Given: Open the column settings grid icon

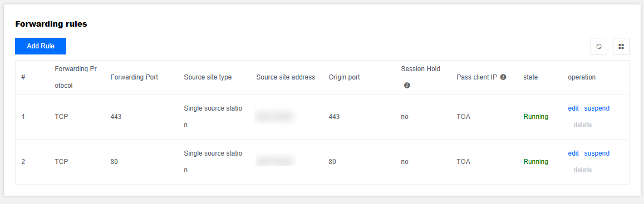Looking at the screenshot, I should click(x=621, y=46).
